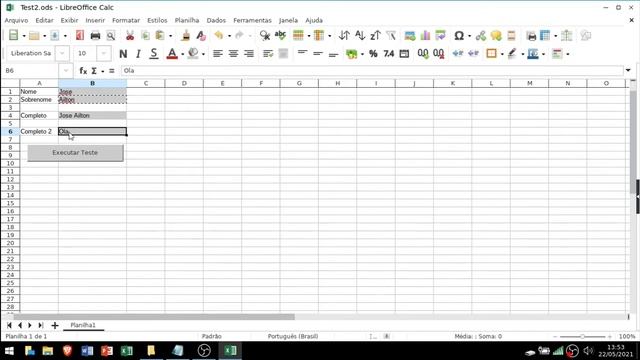Click the Function Wizard fx icon
The width and height of the screenshot is (640, 360).
tap(83, 71)
